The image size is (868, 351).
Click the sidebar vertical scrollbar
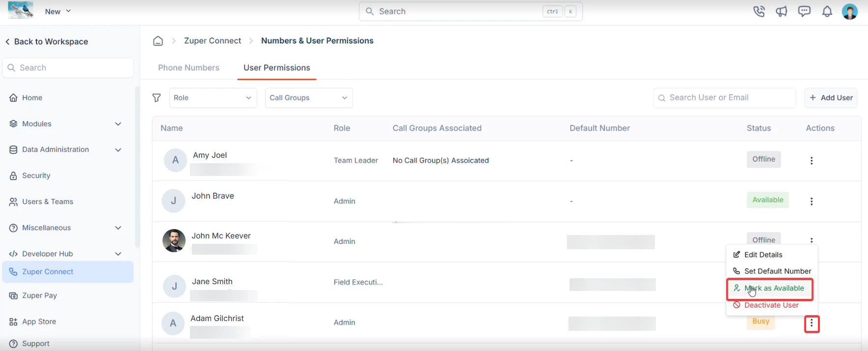[137, 167]
